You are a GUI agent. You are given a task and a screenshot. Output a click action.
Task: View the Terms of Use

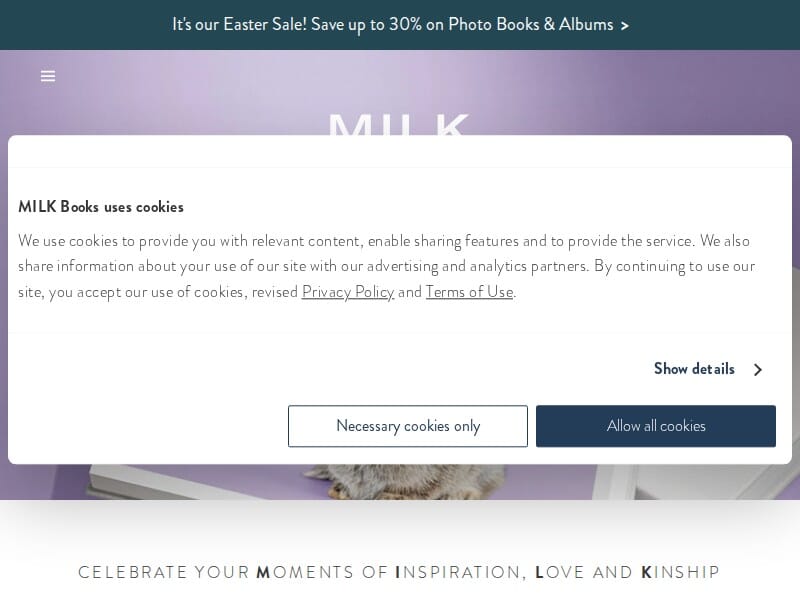tap(469, 292)
